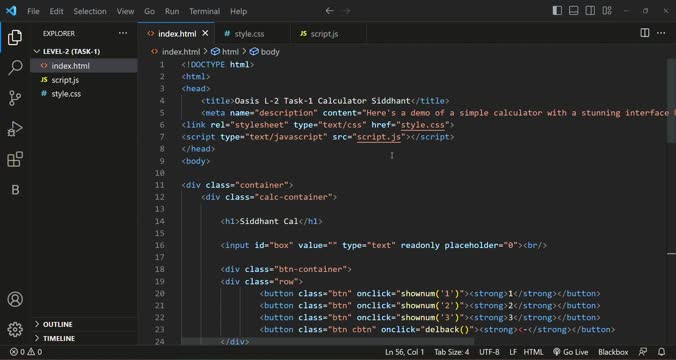
Task: Change end of line sequence LF
Action: pyautogui.click(x=513, y=352)
